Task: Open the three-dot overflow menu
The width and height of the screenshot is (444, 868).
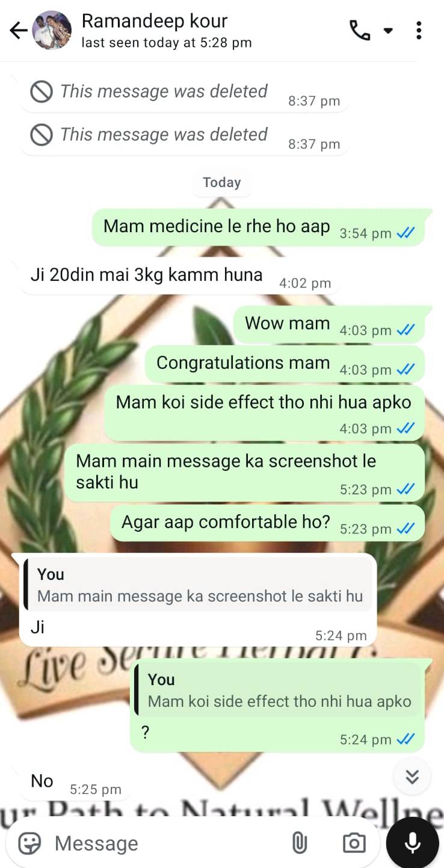Action: [x=419, y=30]
